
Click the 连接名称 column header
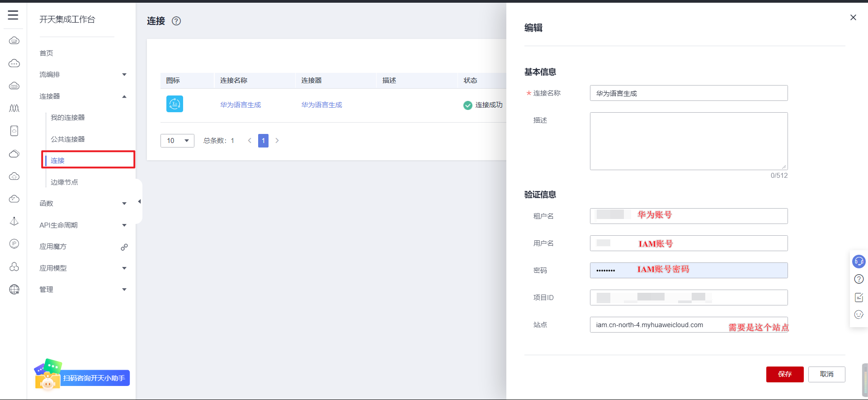tap(234, 81)
